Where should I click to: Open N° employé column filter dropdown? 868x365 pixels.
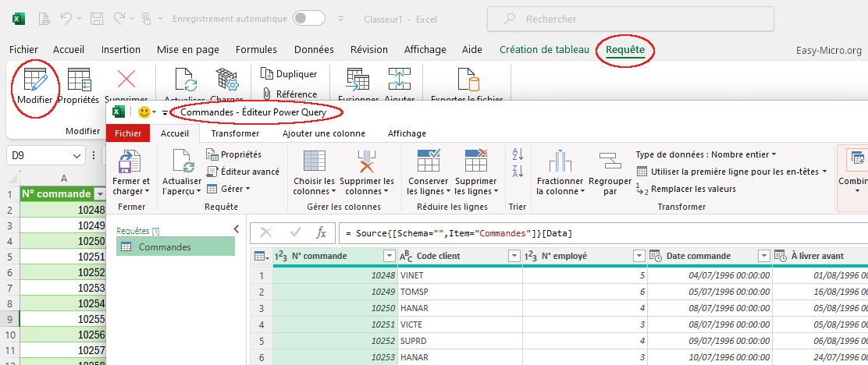pos(639,256)
